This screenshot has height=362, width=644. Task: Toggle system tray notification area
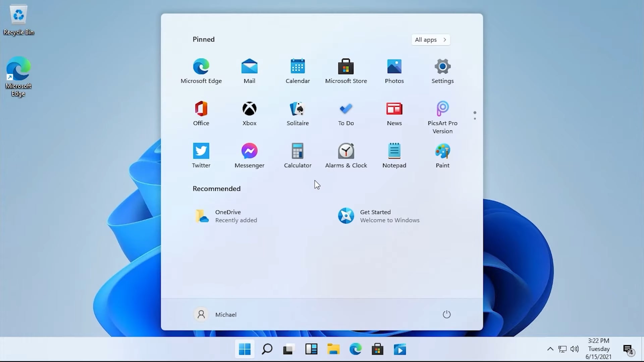[x=550, y=349]
